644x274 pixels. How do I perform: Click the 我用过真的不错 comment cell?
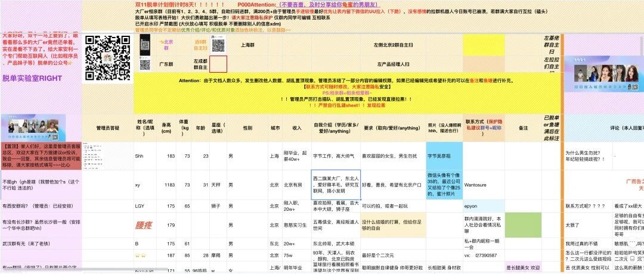pos(588,244)
